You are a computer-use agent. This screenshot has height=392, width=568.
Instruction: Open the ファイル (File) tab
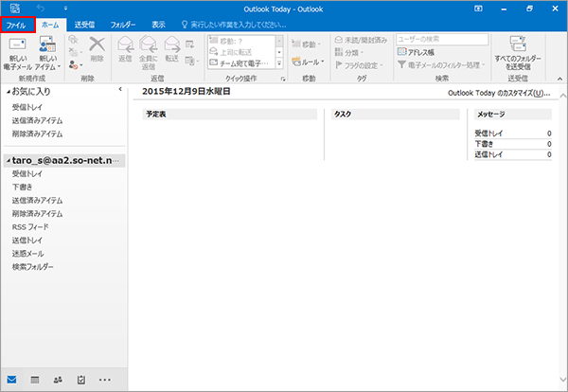pyautogui.click(x=19, y=25)
